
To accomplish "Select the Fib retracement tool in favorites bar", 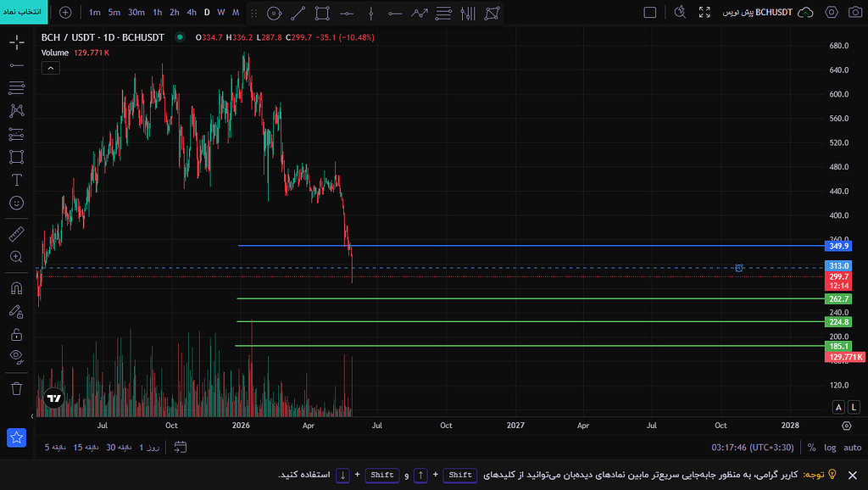I will [443, 13].
